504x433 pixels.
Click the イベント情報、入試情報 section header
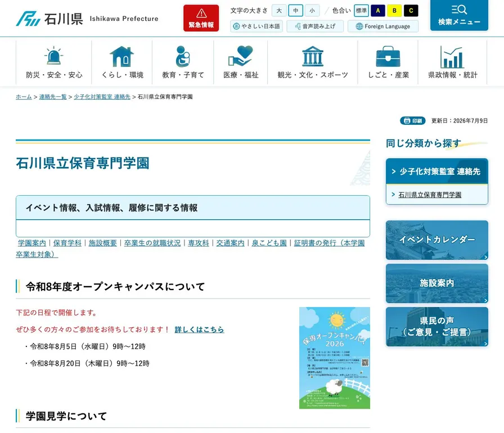(x=193, y=208)
